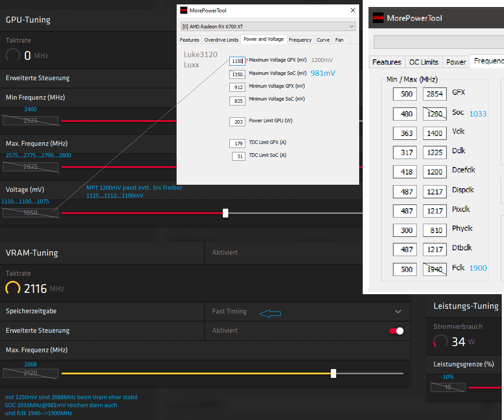Edit the Dcefclk maximum 1200 field
Viewport: 504px width, 420px height.
pos(434,172)
